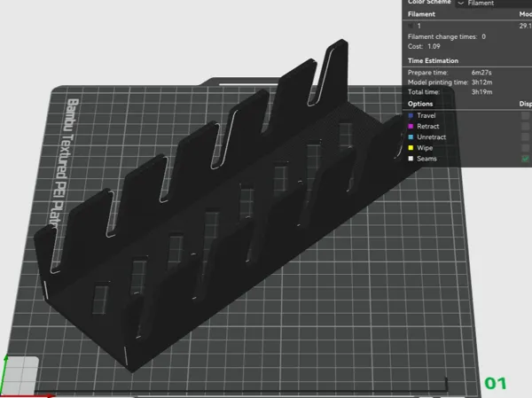Viewport: 532px width, 398px height.
Task: Click the white Seams color swatch
Action: [411, 159]
